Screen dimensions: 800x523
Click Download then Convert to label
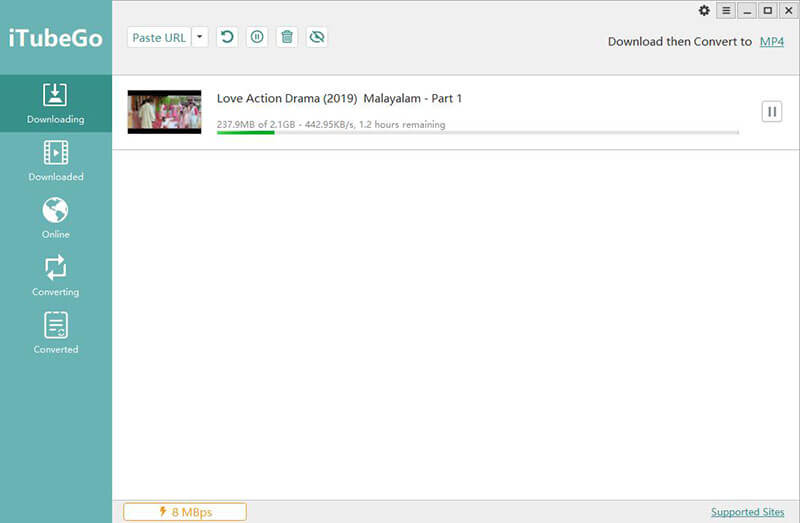tap(680, 42)
